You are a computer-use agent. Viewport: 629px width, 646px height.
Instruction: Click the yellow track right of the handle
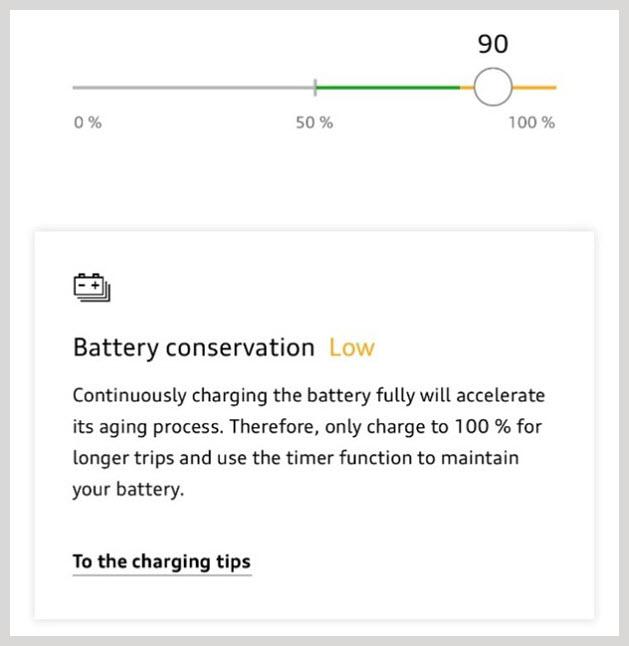point(534,88)
